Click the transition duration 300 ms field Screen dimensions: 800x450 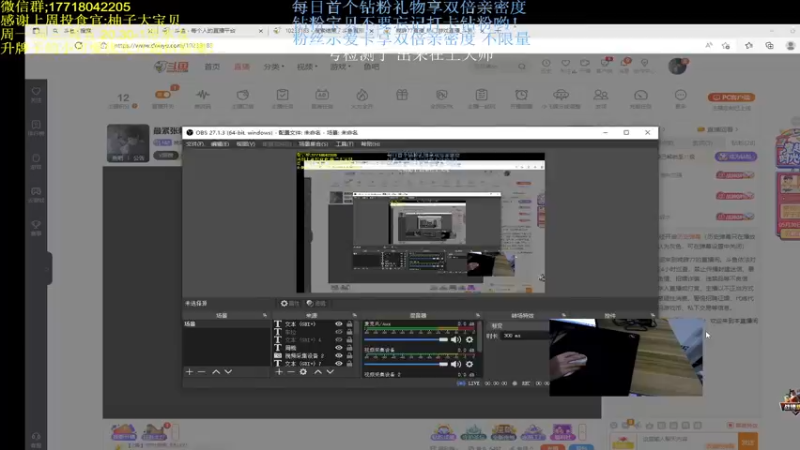click(526, 336)
